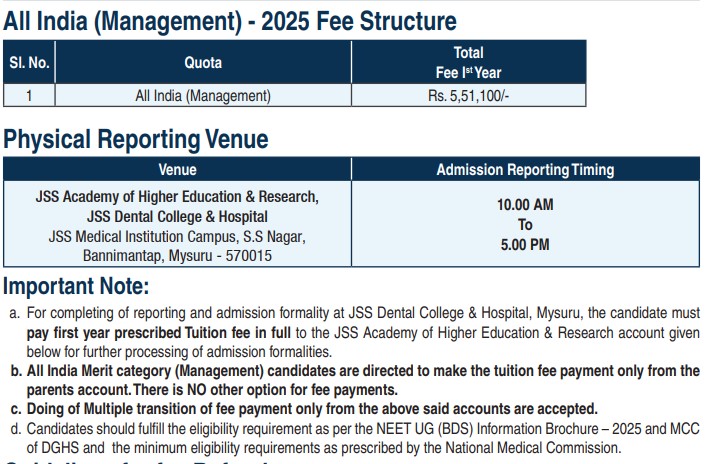This screenshot has width=710, height=464.
Task: Click the Total Fee Ist Year header
Action: tap(468, 62)
